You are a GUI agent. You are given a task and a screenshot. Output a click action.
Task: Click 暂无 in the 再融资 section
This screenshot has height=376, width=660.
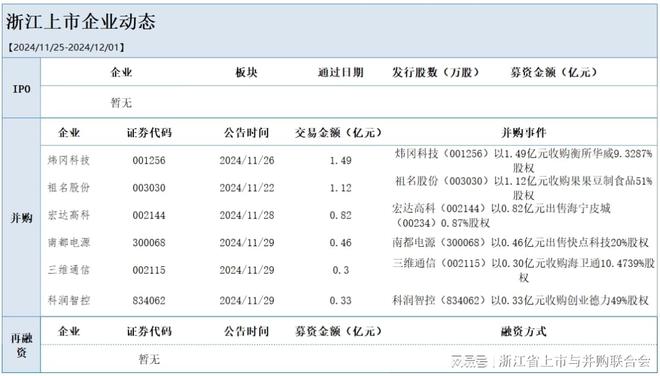(x=149, y=359)
